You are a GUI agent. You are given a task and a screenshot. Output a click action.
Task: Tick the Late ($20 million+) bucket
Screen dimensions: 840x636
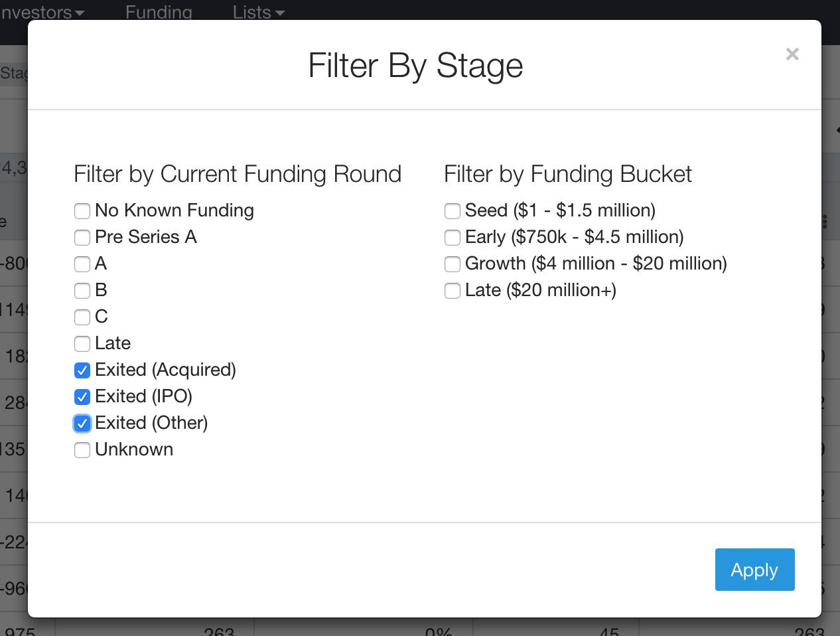(453, 291)
